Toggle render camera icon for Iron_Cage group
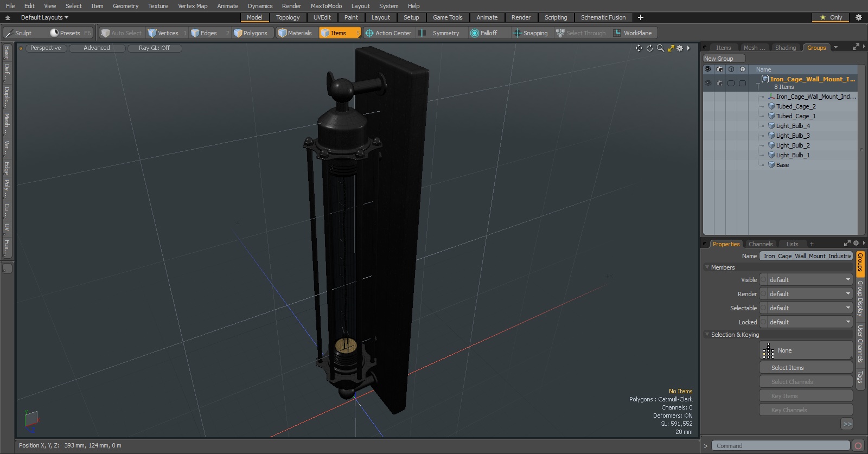This screenshot has height=454, width=868. (x=720, y=83)
